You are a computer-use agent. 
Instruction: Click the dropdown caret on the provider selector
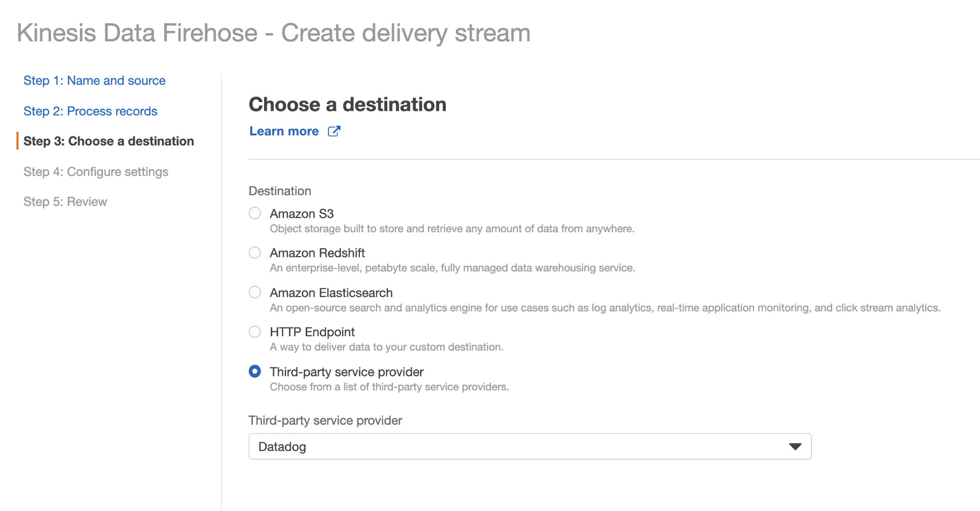(795, 446)
